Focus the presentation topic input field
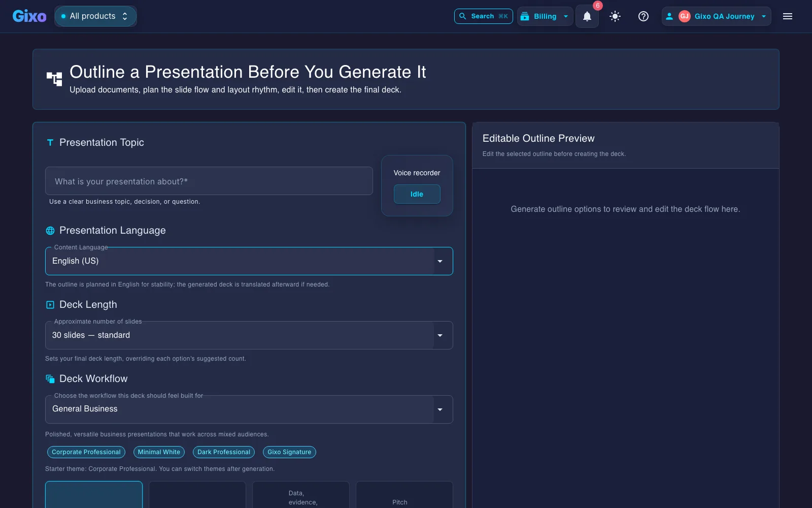Screen dimensions: 812x508 coord(209,181)
